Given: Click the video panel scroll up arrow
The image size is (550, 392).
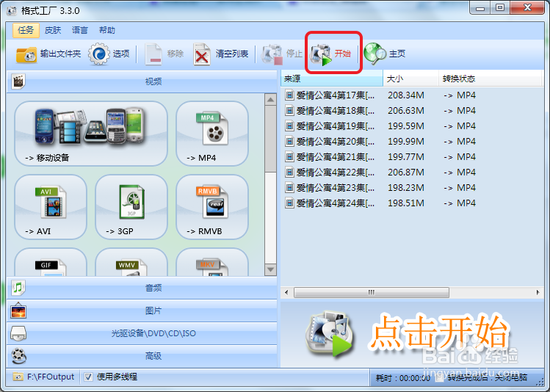Looking at the screenshot, I should point(270,100).
